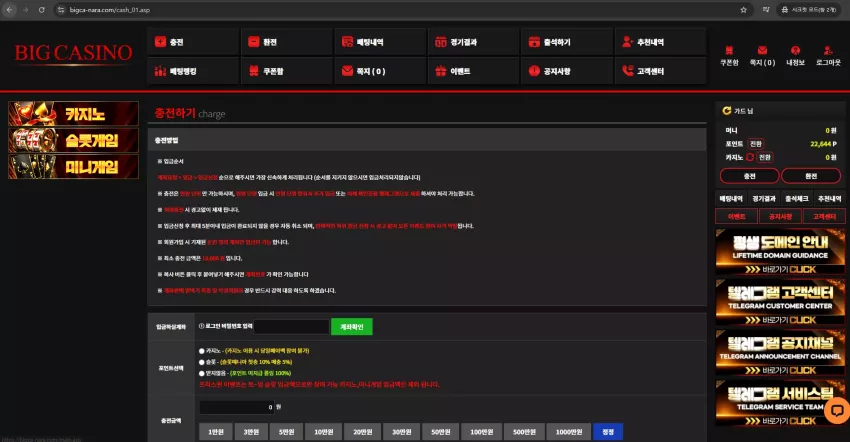Image resolution: width=850 pixels, height=442 pixels.
Task: Click the 30만원 amount button
Action: click(x=402, y=432)
